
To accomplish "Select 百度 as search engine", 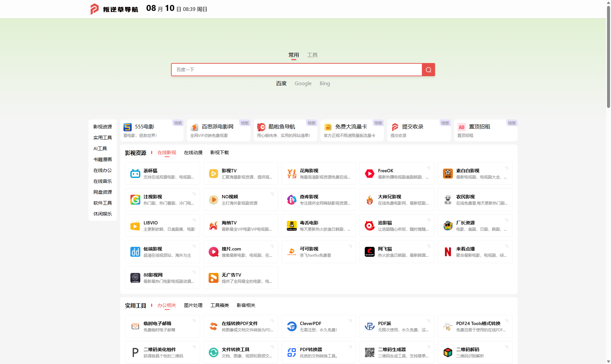I will tap(281, 83).
